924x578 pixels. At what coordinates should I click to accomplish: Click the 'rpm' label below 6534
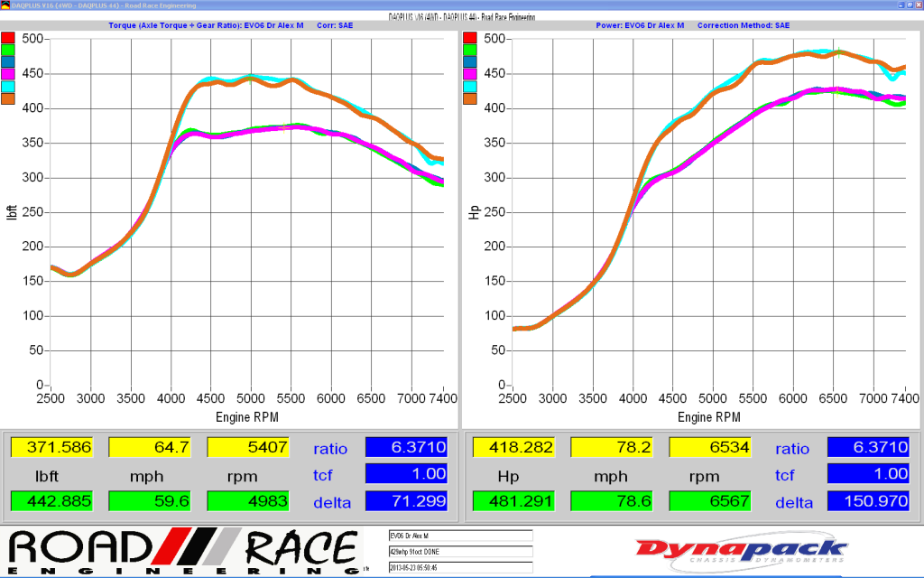(x=704, y=477)
